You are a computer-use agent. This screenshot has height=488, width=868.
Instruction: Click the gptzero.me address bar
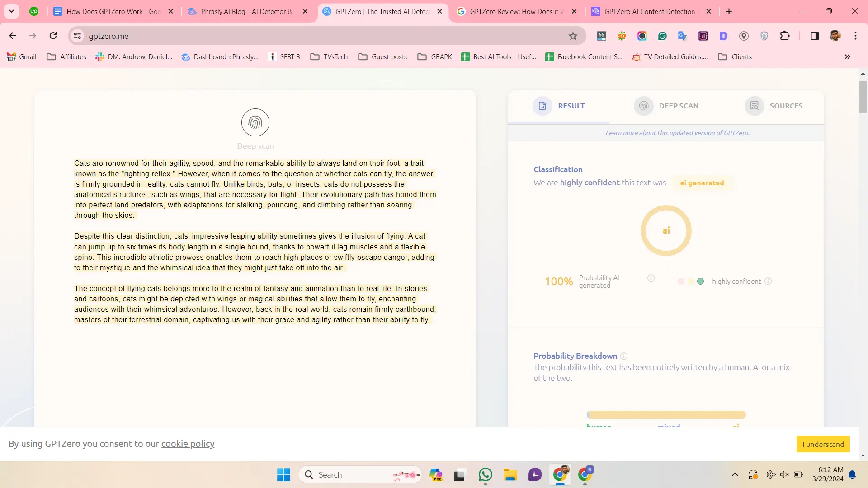326,36
